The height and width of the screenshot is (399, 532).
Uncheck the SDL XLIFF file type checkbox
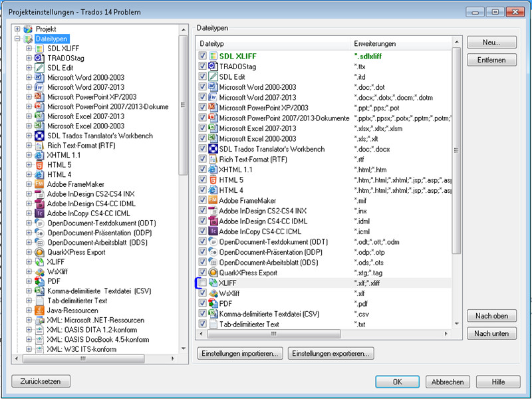click(x=203, y=56)
